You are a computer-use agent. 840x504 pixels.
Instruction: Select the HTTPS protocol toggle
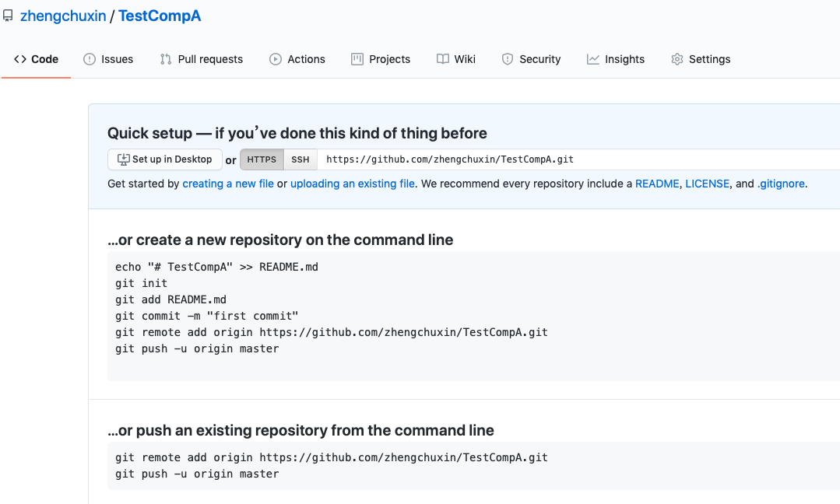click(x=262, y=159)
